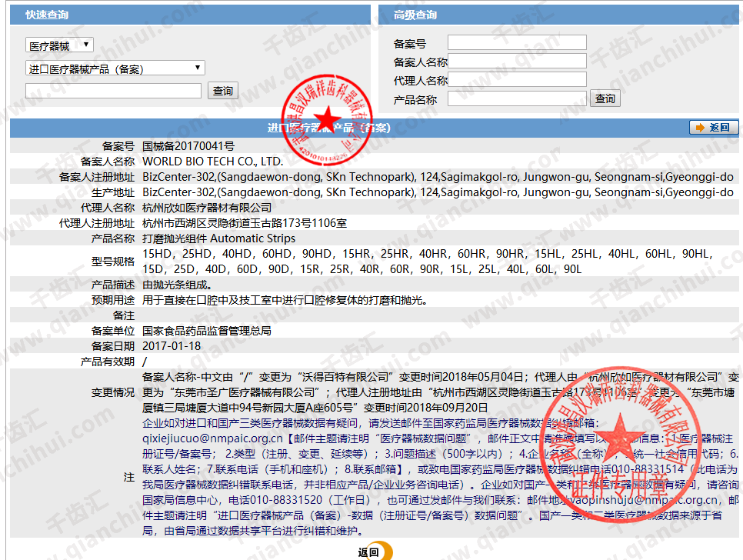This screenshot has width=743, height=560.
Task: Click WORLD BIO TECH CO., LTD. name
Action: [x=212, y=162]
